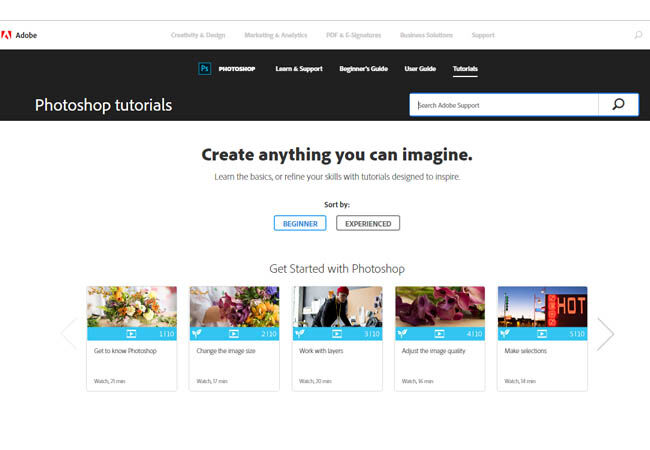Click beginner sprout icon on Make selections card
Screen dimensions: 650x450
click(x=504, y=333)
